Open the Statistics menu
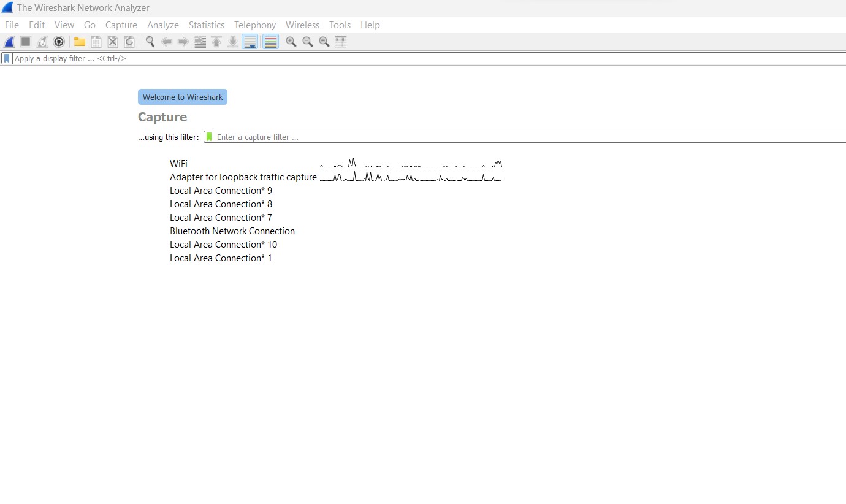This screenshot has height=504, width=846. point(206,25)
